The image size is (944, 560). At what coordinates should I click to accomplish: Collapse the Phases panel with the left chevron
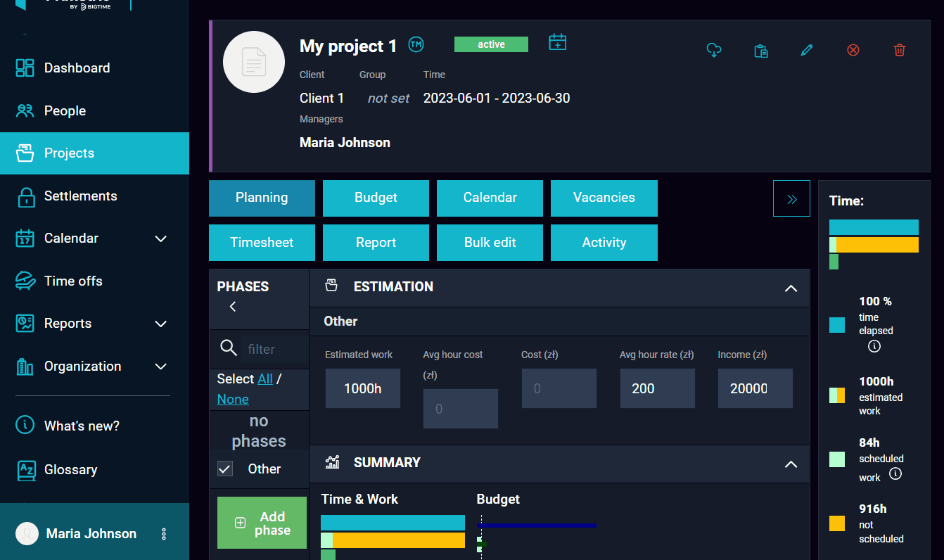pos(233,306)
